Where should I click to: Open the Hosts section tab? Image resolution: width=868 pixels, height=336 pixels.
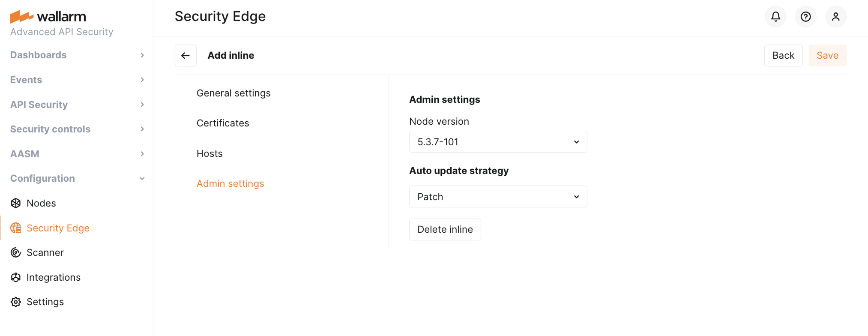pyautogui.click(x=210, y=153)
